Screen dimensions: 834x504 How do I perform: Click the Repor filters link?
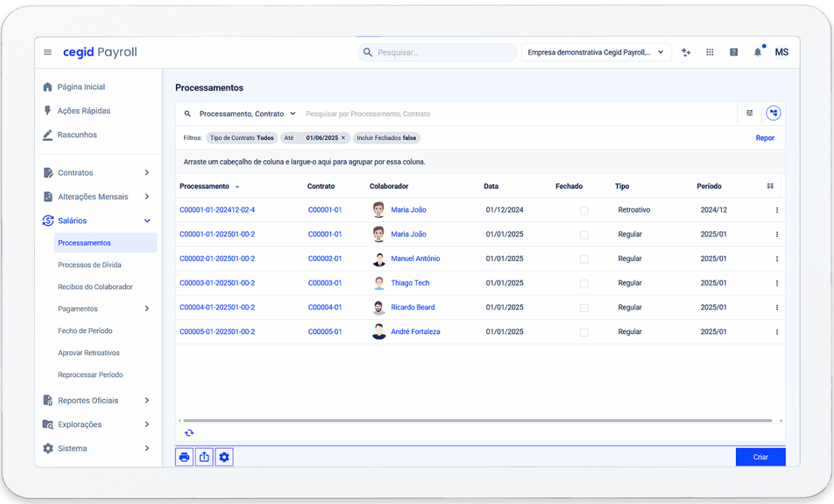pyautogui.click(x=765, y=138)
